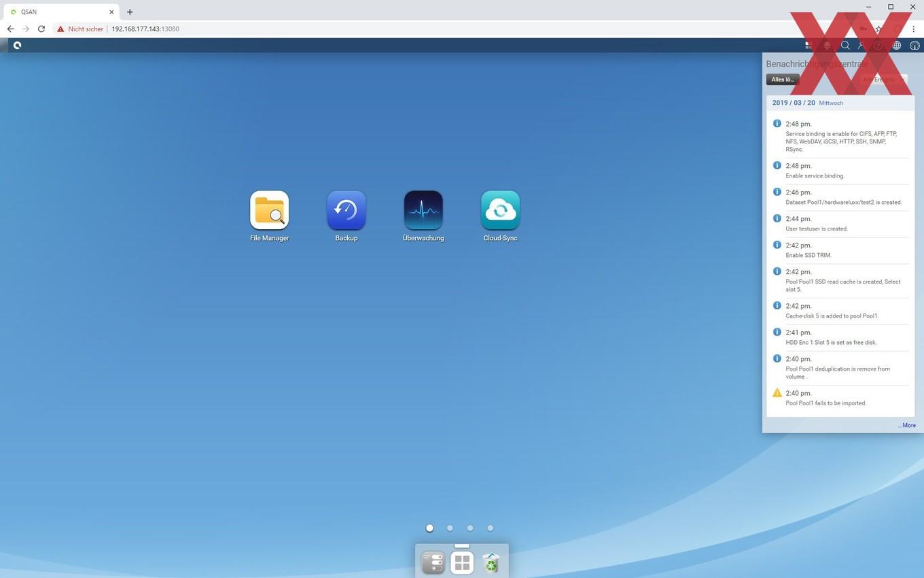Open the user account icon in top bar
Image resolution: width=924 pixels, height=578 pixels.
coord(861,46)
